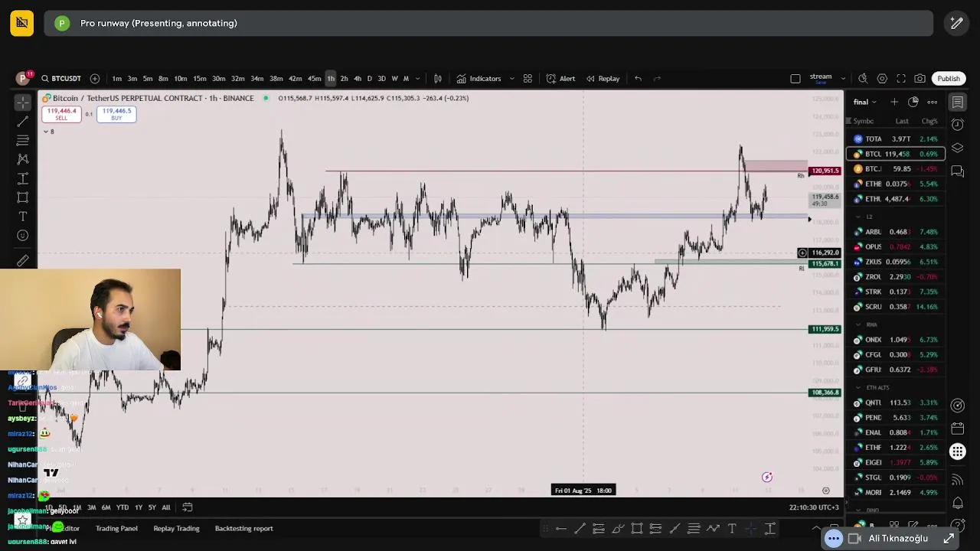Select the D daily timeframe

(370, 78)
